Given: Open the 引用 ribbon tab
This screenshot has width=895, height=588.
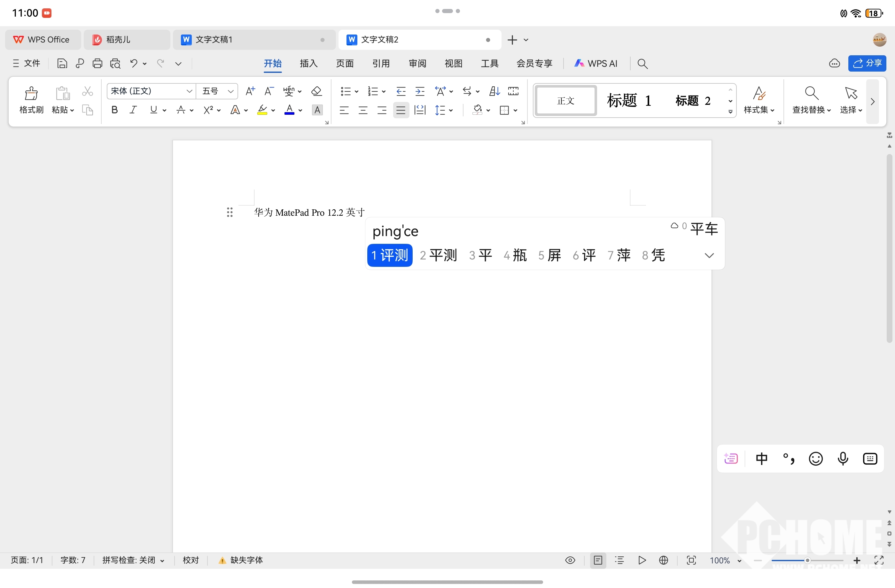Looking at the screenshot, I should pos(381,64).
